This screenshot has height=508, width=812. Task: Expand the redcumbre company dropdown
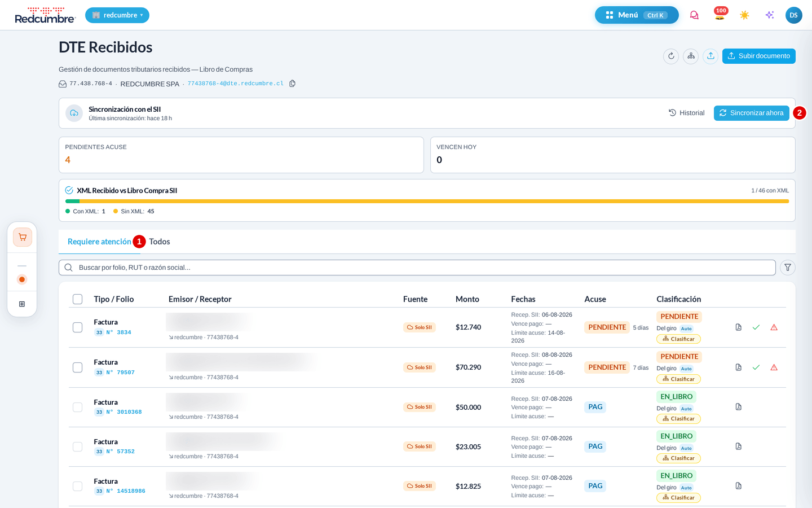pos(117,15)
